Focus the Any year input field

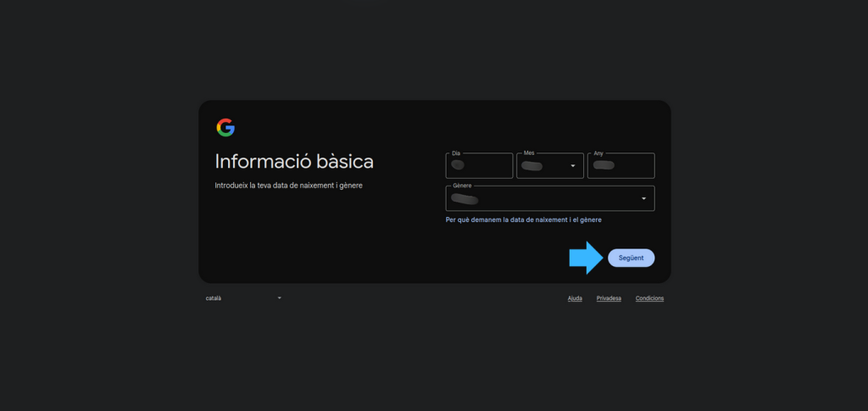coord(620,166)
